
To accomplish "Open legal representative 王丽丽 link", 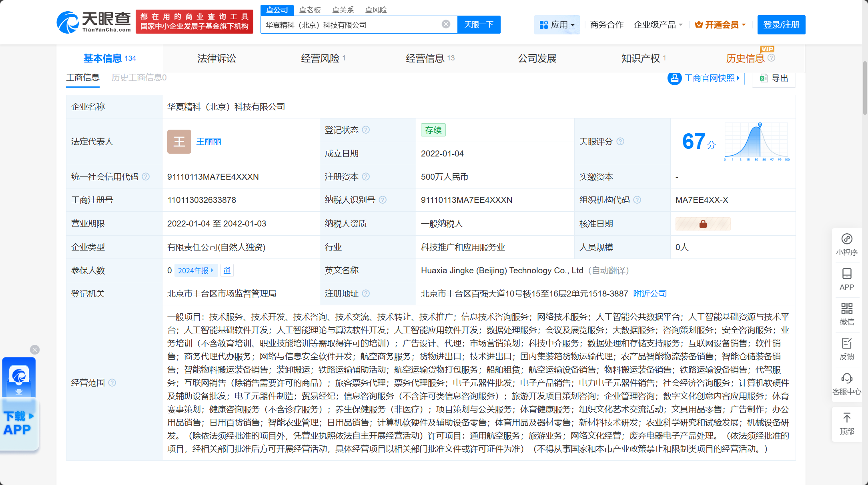I will (x=208, y=142).
